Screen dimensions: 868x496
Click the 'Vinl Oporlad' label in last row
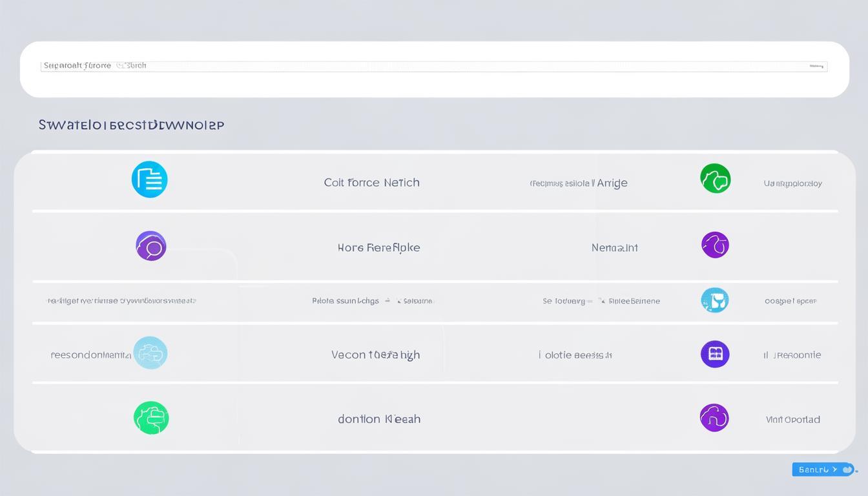pyautogui.click(x=792, y=420)
